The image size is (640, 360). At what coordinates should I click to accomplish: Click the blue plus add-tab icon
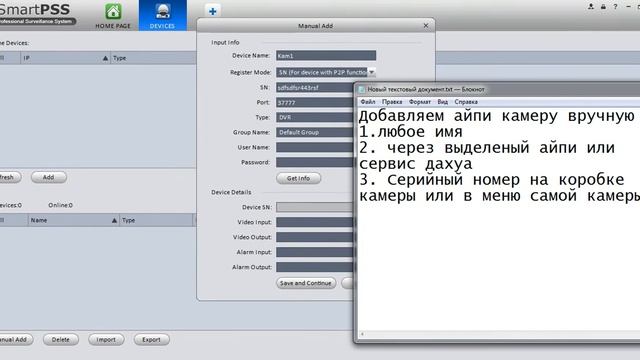(x=212, y=11)
